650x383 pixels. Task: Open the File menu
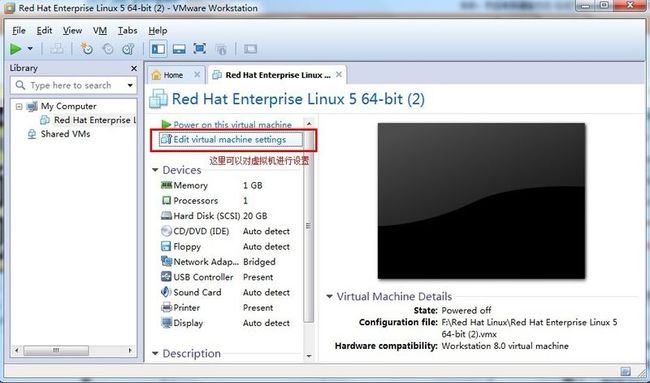click(x=19, y=30)
